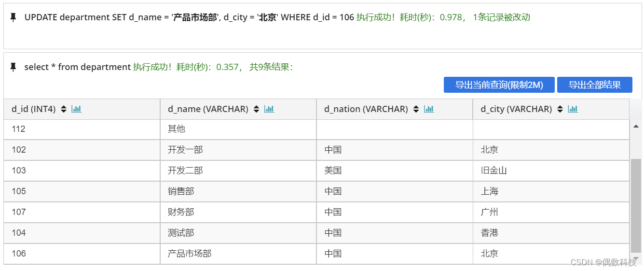
Task: Click the 中国 nation cell in row 105
Action: click(395, 191)
